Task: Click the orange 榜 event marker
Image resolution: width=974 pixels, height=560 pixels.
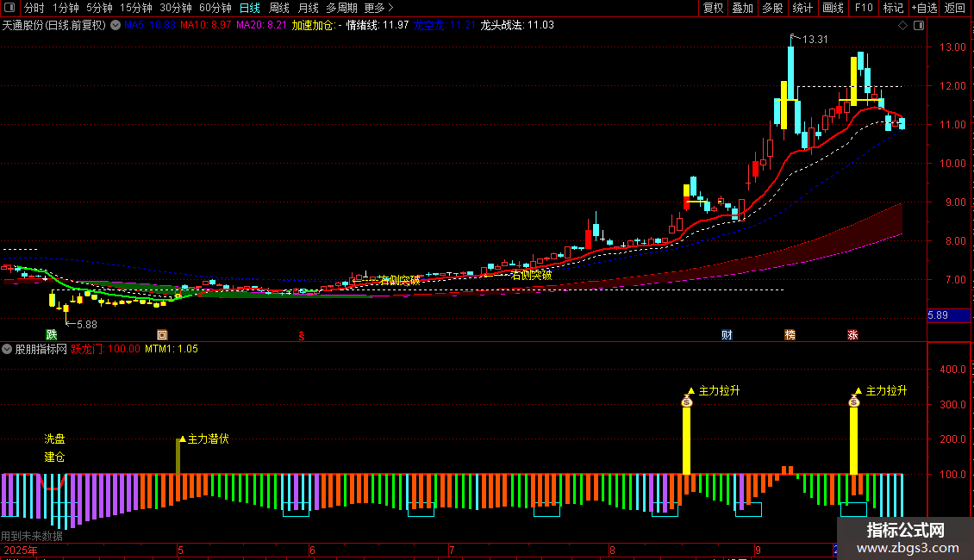Action: pyautogui.click(x=790, y=335)
